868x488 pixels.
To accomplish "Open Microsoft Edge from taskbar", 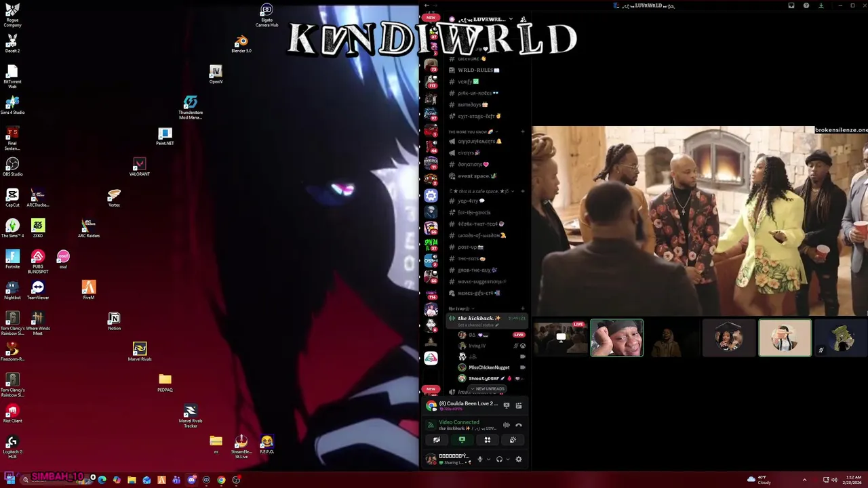I will pyautogui.click(x=102, y=480).
